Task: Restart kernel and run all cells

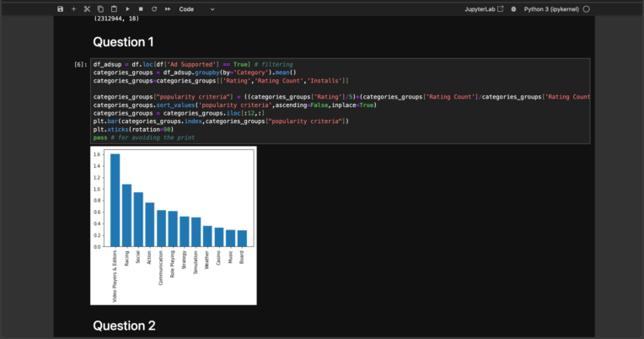Action: [167, 8]
